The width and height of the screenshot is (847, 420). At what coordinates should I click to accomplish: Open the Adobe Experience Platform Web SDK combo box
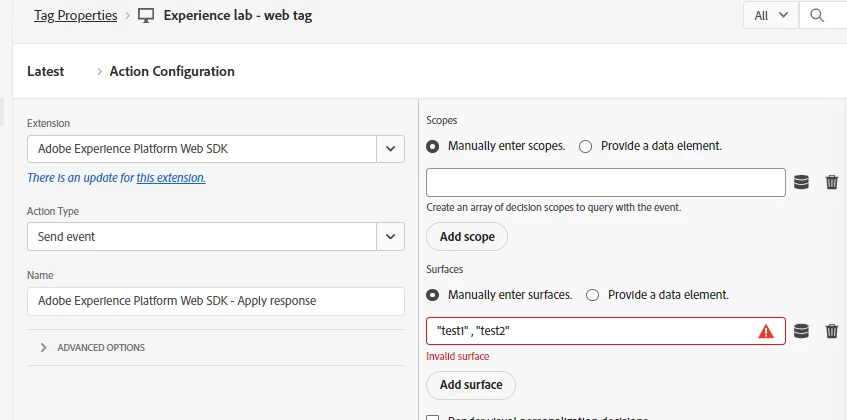pyautogui.click(x=216, y=149)
